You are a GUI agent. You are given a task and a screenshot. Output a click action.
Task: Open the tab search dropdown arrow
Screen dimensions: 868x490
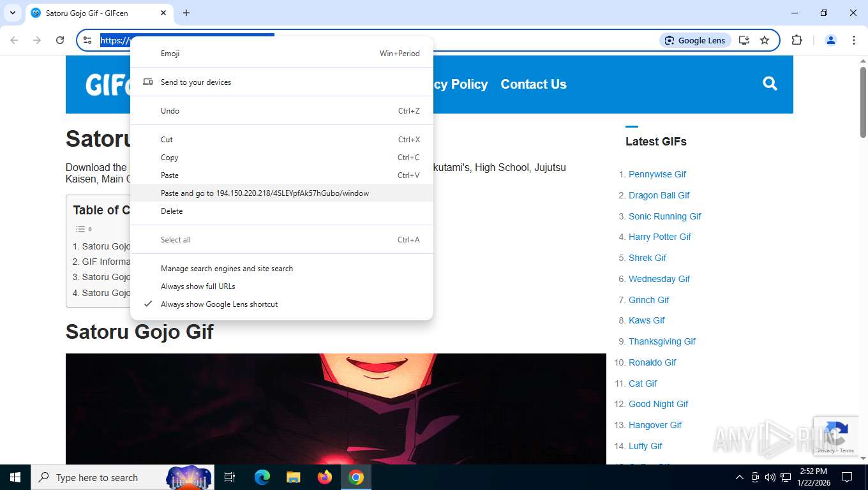click(x=13, y=13)
